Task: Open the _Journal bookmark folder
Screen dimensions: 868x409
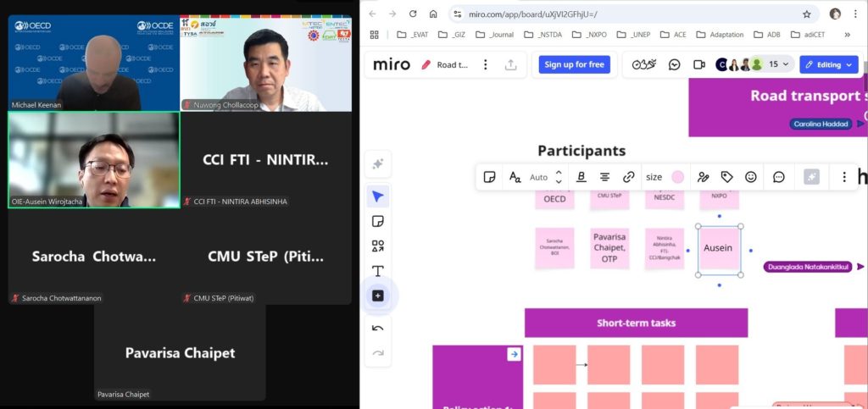Action: click(x=495, y=35)
